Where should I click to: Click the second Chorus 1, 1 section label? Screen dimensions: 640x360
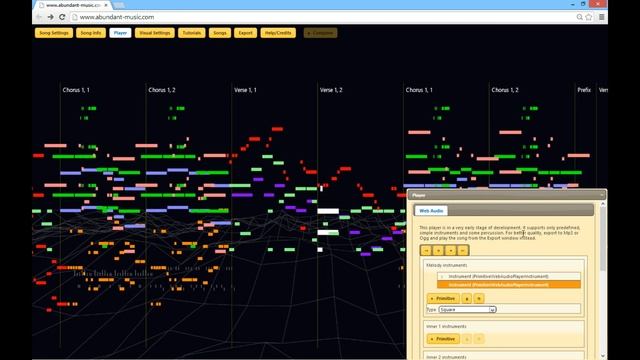pos(419,90)
